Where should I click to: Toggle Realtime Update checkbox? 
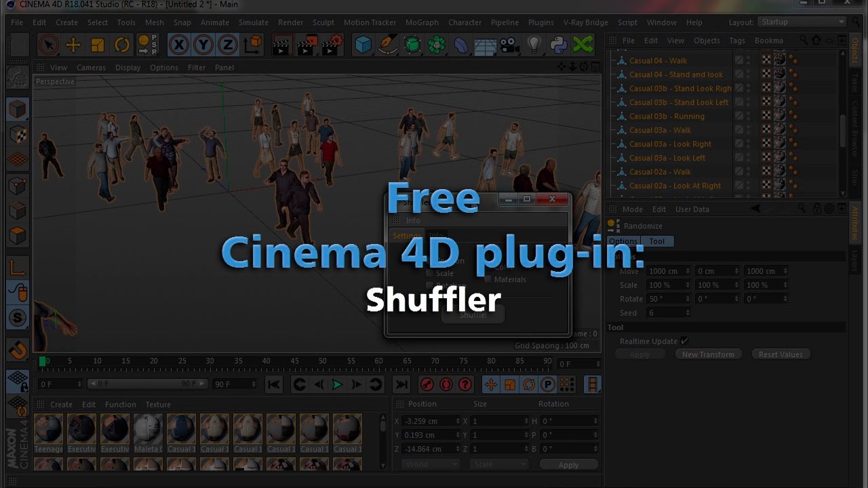coord(684,341)
